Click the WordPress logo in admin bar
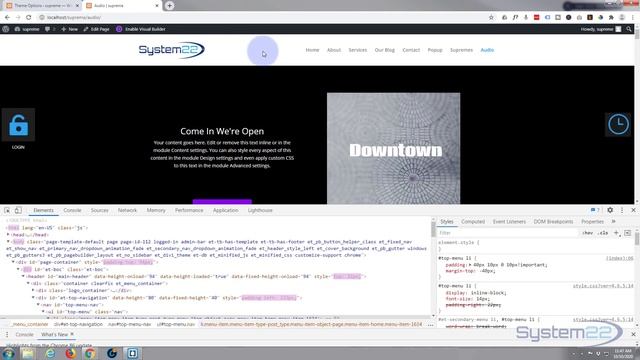Screen dimensions: 640x360 6,29
